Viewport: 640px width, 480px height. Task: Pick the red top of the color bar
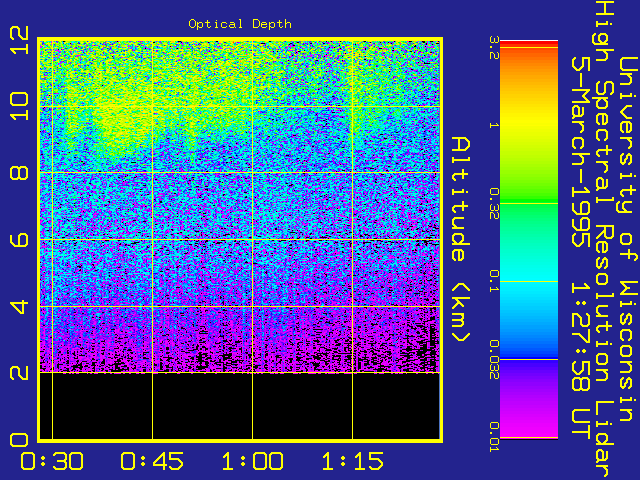tap(529, 44)
